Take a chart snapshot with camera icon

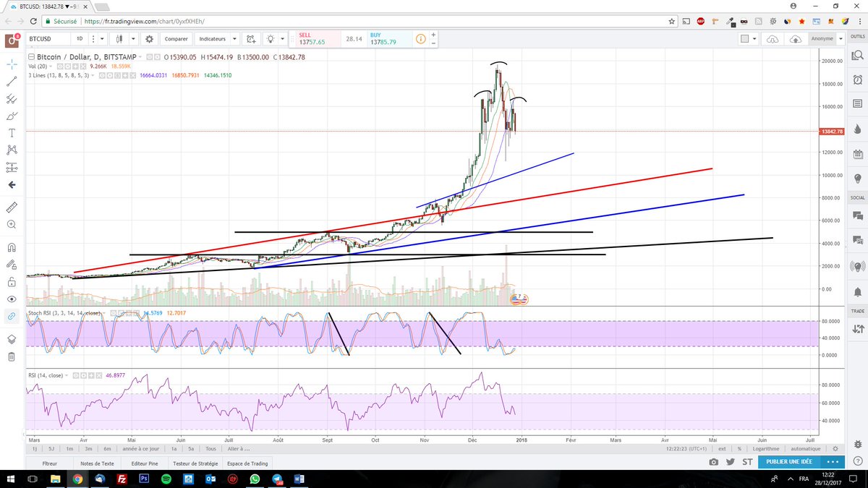[x=714, y=463]
